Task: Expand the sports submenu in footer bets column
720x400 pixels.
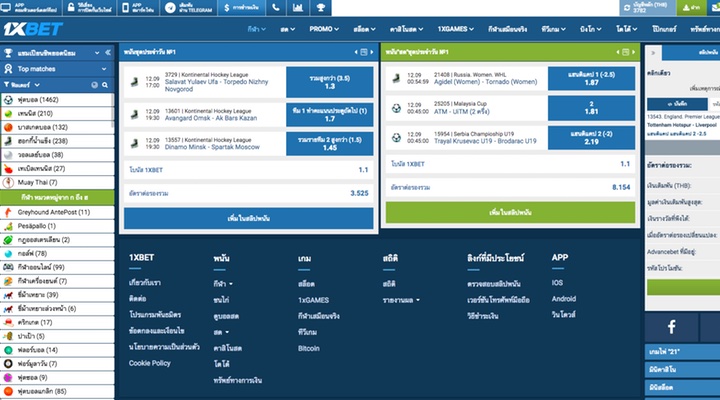Action: [223, 284]
